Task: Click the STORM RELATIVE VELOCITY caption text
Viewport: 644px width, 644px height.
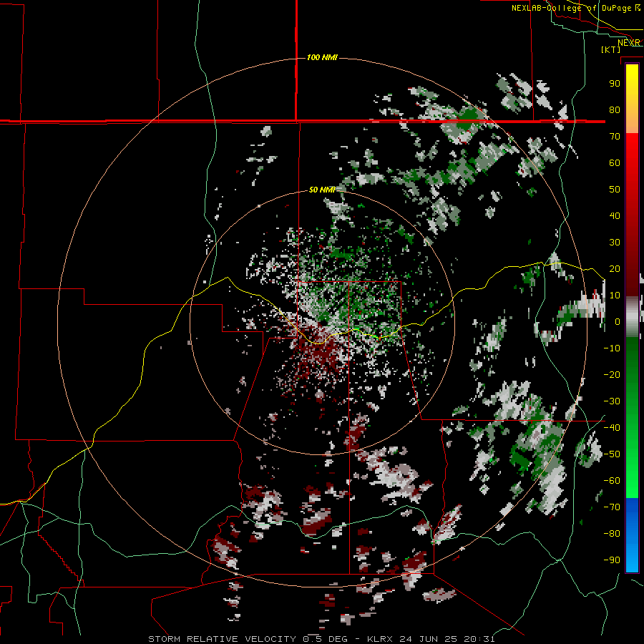Action: click(x=222, y=639)
